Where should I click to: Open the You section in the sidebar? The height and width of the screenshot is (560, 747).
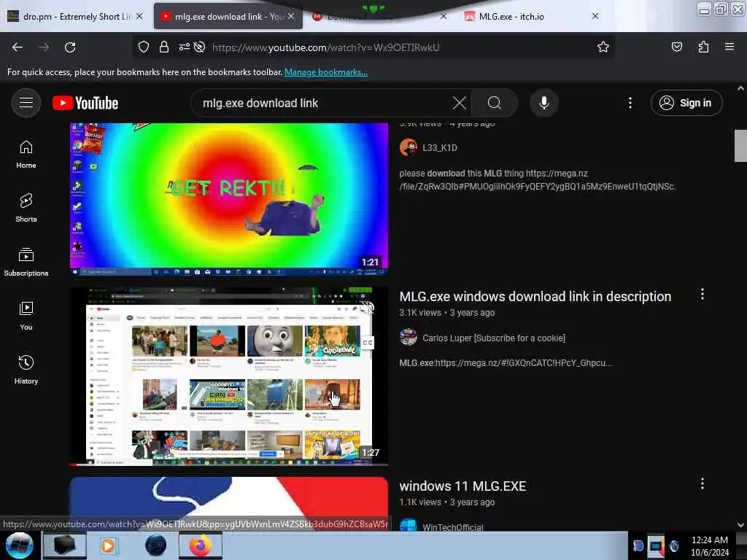(x=26, y=316)
